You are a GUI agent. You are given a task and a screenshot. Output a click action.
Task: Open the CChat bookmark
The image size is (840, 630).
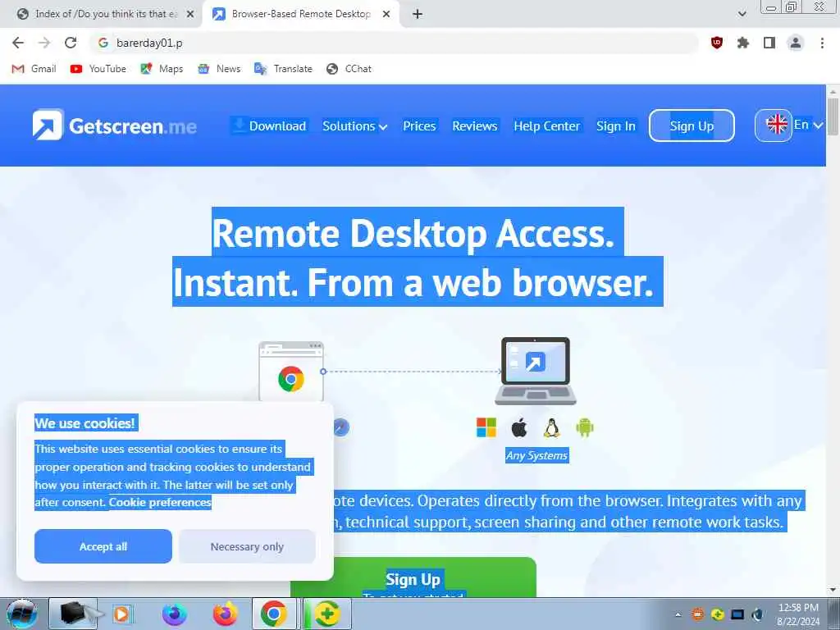click(x=349, y=69)
